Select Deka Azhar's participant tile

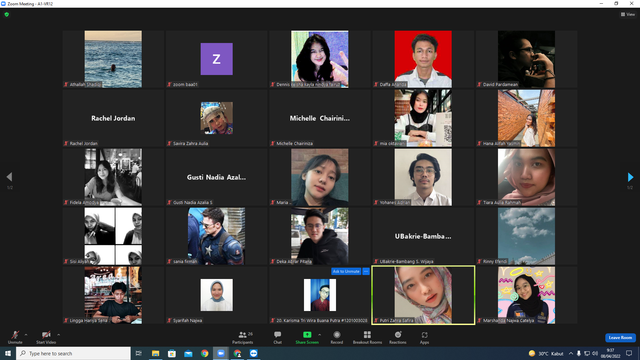point(320,236)
